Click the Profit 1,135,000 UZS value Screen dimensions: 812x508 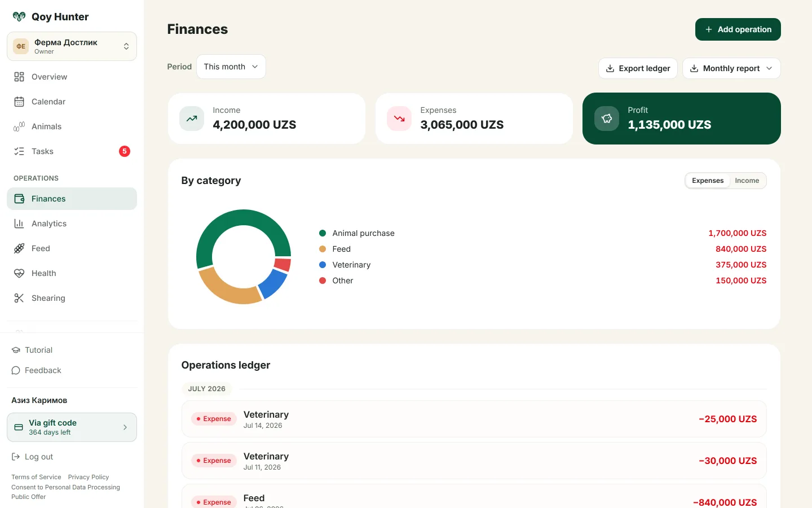tap(669, 125)
